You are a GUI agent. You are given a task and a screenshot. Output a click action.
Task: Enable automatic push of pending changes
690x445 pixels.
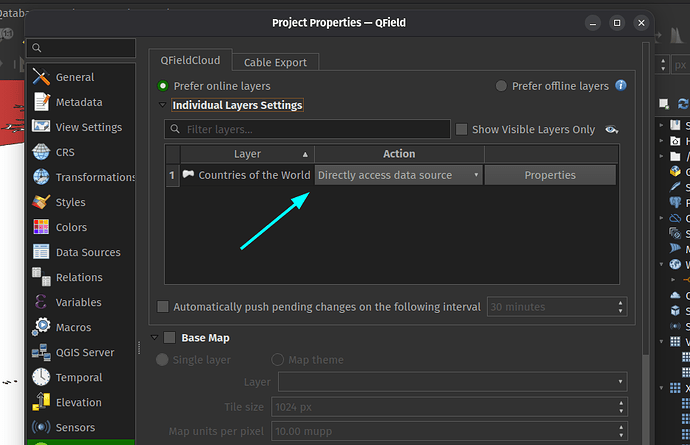(x=164, y=307)
